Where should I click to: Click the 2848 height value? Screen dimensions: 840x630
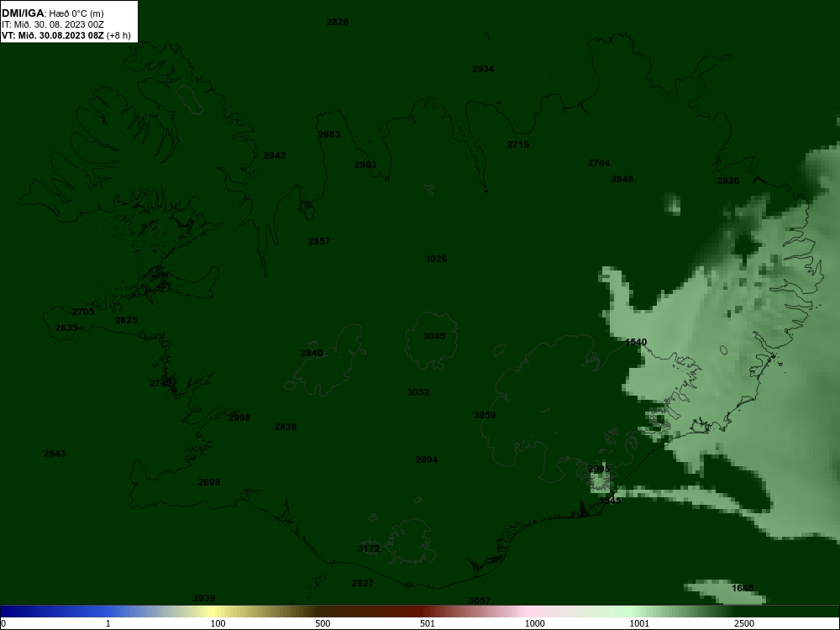[622, 179]
